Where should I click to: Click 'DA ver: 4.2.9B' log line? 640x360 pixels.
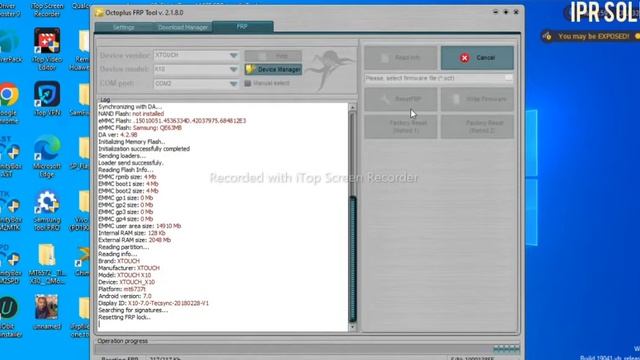[118, 135]
